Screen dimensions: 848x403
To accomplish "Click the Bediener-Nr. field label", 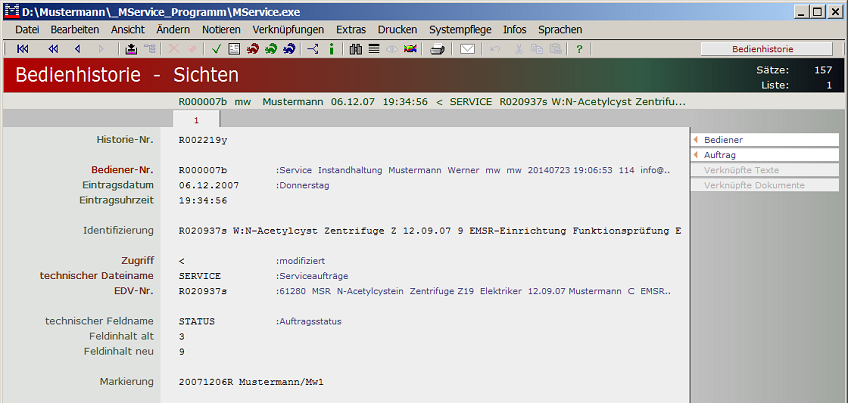I will click(122, 170).
